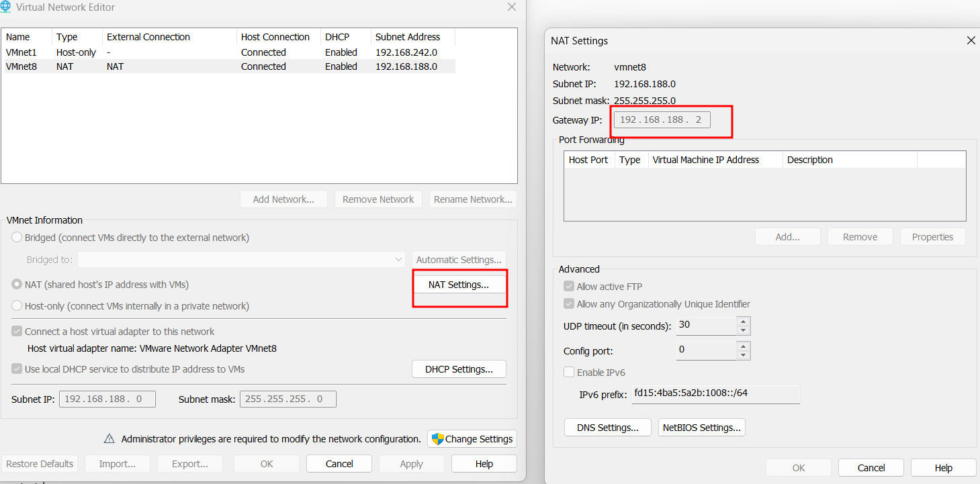Click the Add Network button
Screen dimensions: 980x484
coord(283,199)
